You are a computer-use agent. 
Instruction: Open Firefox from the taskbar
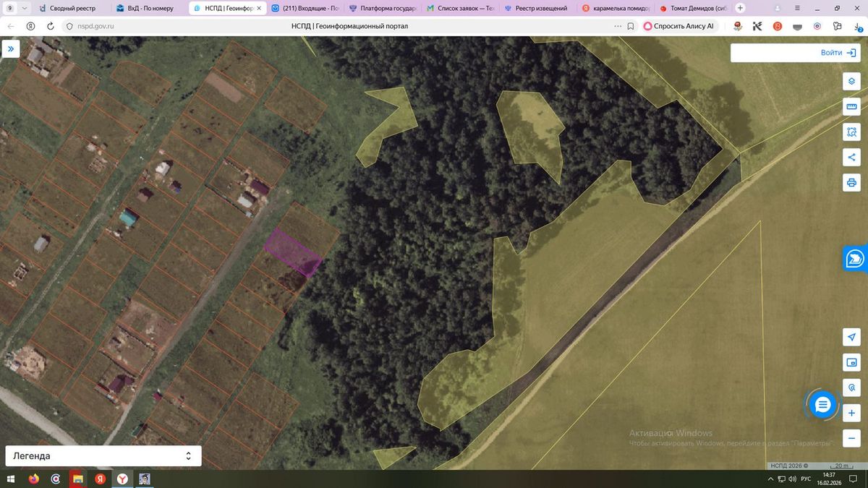click(x=33, y=479)
